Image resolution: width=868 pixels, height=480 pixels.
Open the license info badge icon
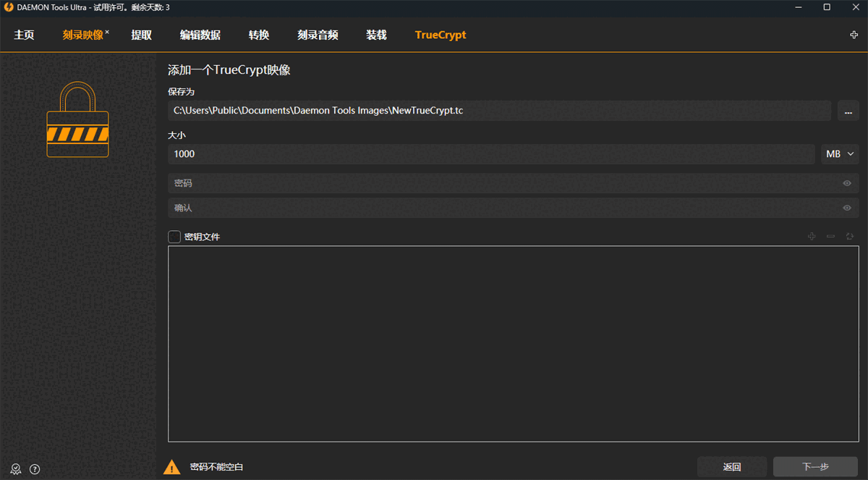[x=16, y=469]
